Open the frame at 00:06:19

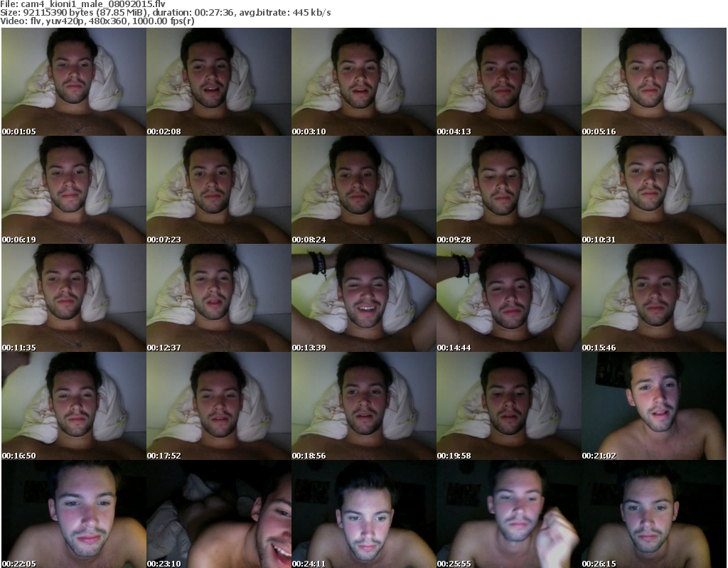pyautogui.click(x=74, y=190)
